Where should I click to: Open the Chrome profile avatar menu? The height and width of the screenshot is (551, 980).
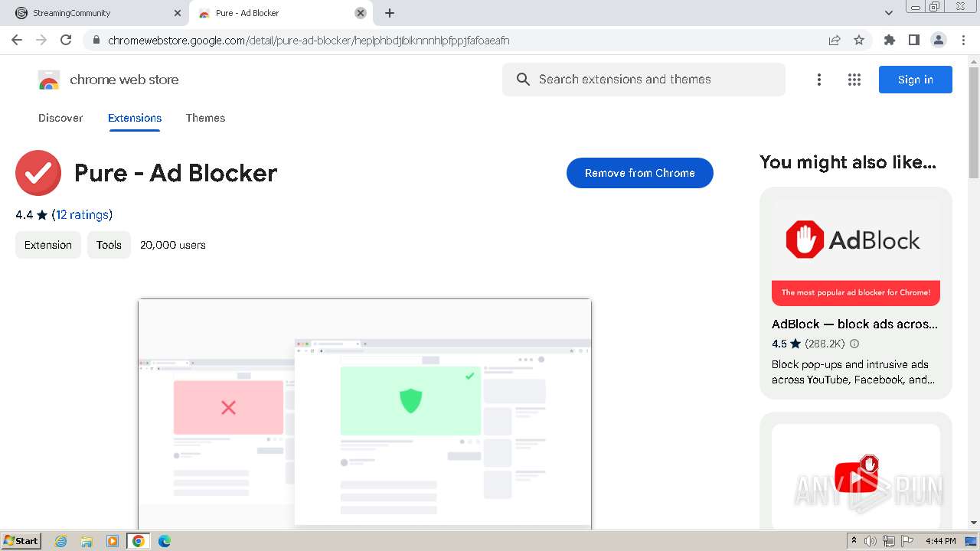pyautogui.click(x=939, y=40)
